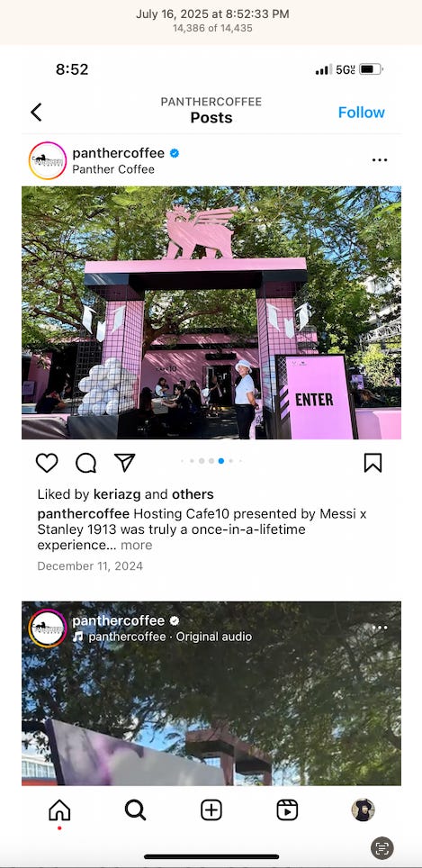
Task: Go to Home tab in bottom bar
Action: point(59,809)
